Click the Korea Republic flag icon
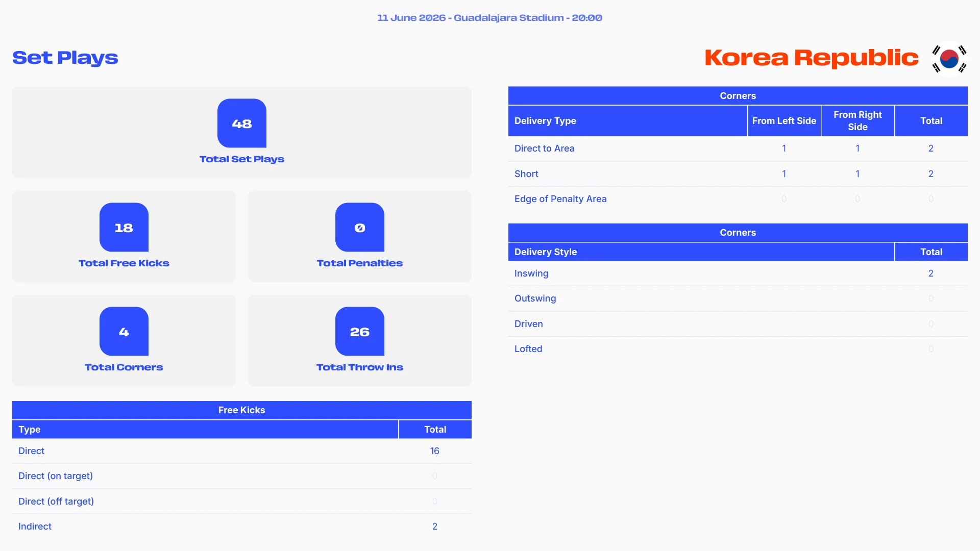Viewport: 980px width, 551px height. [x=949, y=59]
